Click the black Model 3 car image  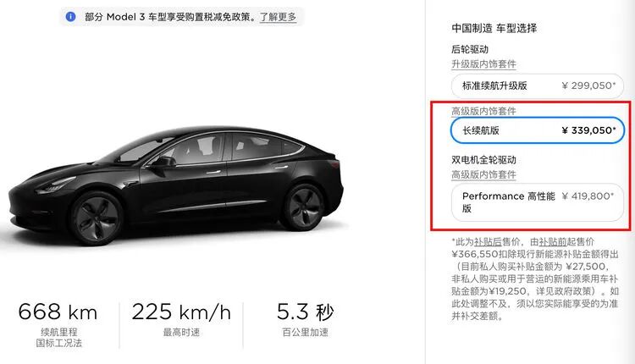(x=175, y=185)
